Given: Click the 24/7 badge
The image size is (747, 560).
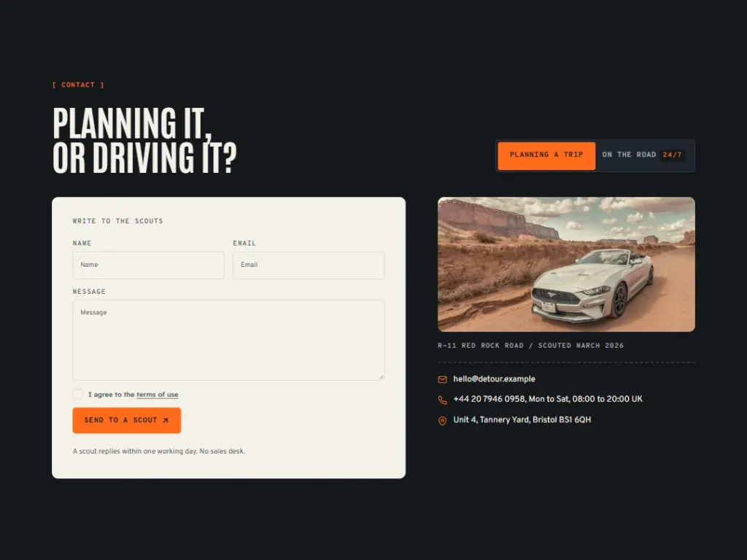Looking at the screenshot, I should pos(672,155).
